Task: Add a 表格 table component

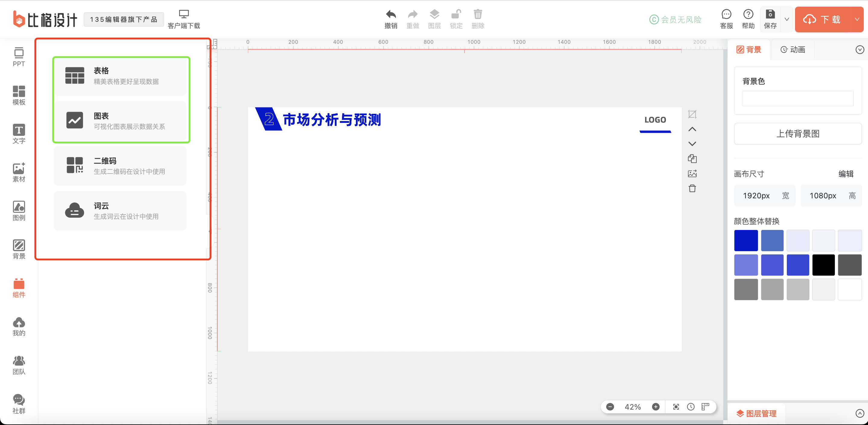Action: (120, 76)
